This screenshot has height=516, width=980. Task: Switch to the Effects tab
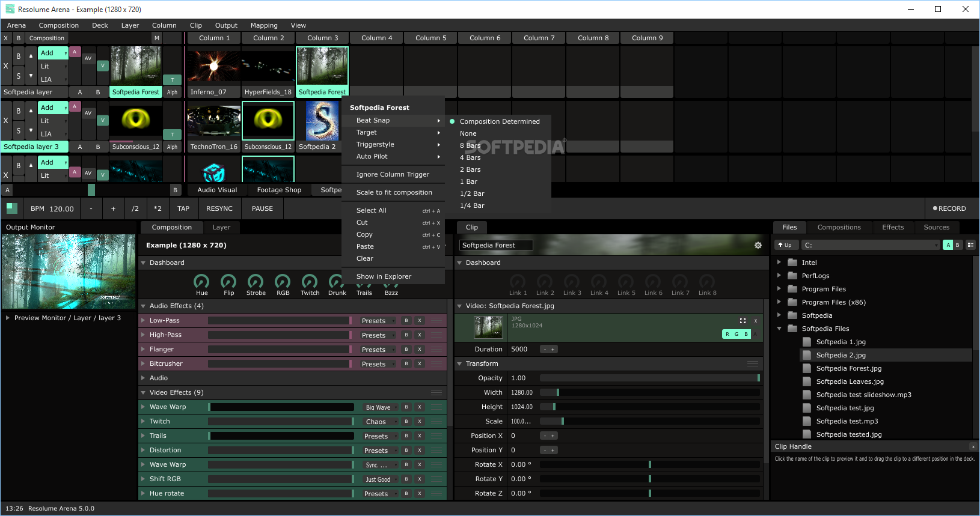893,227
